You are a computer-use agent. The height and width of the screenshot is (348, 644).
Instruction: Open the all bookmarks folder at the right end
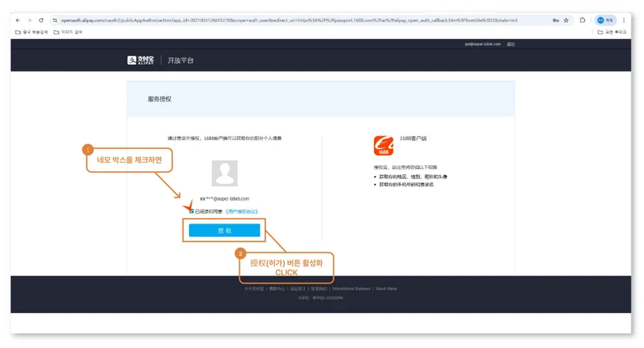(x=612, y=32)
